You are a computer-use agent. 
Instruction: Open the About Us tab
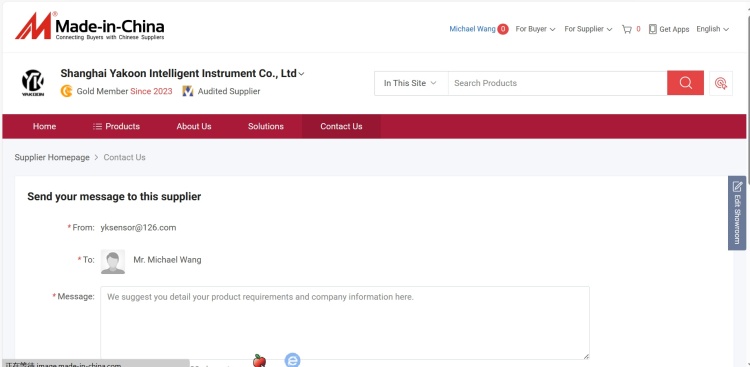pos(194,126)
